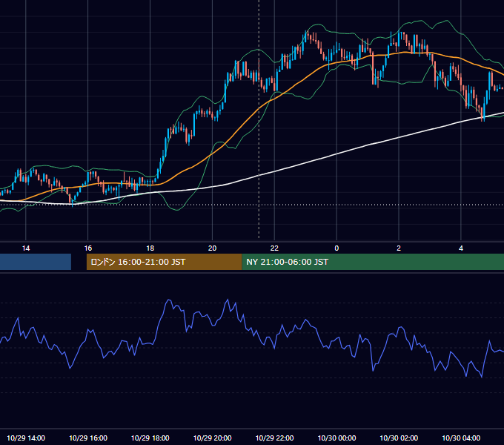Click the 10/29 20:00 oscillator time label
Screen dimensions: 504x445
[212, 438]
